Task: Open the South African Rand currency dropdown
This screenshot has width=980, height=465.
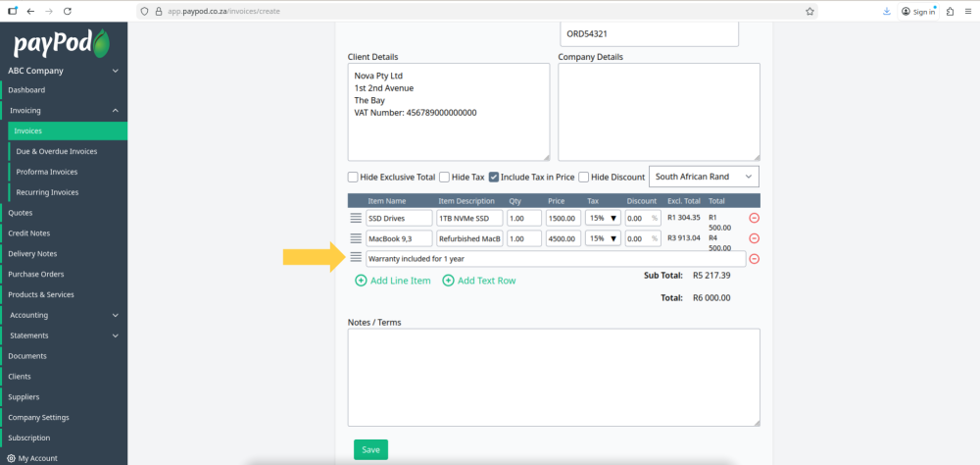Action: point(705,177)
